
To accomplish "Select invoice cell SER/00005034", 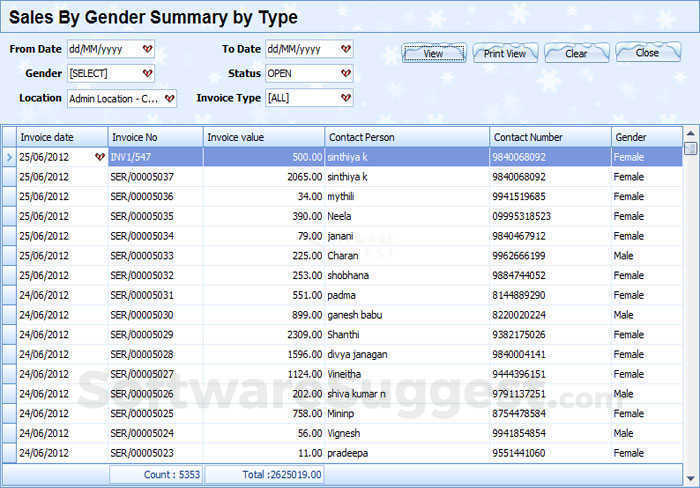I will 156,236.
